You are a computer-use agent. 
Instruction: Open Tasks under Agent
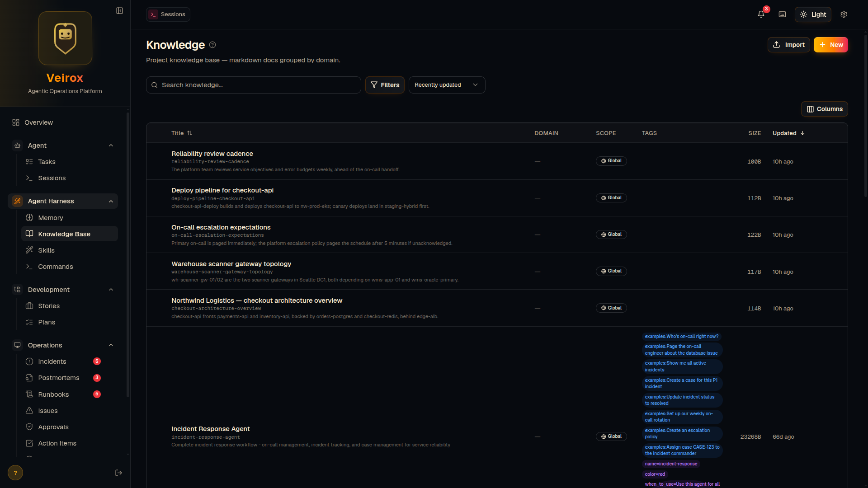[x=70, y=162]
